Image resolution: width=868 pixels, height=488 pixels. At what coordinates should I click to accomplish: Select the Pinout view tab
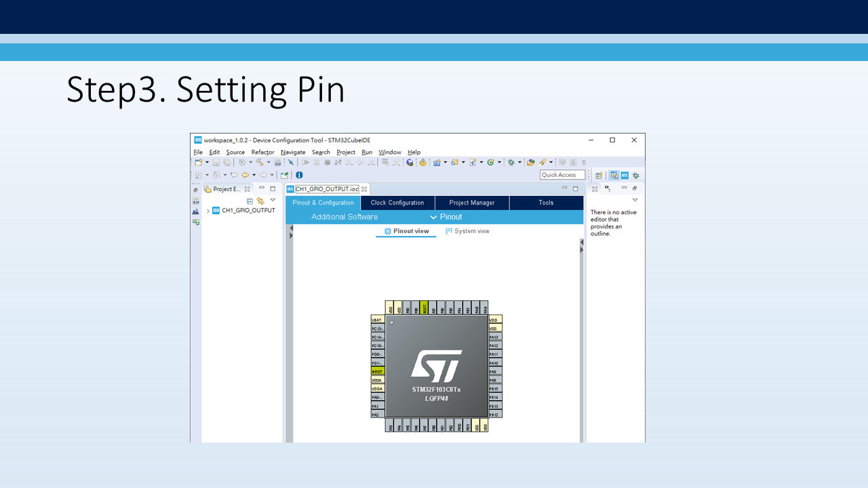pos(407,231)
